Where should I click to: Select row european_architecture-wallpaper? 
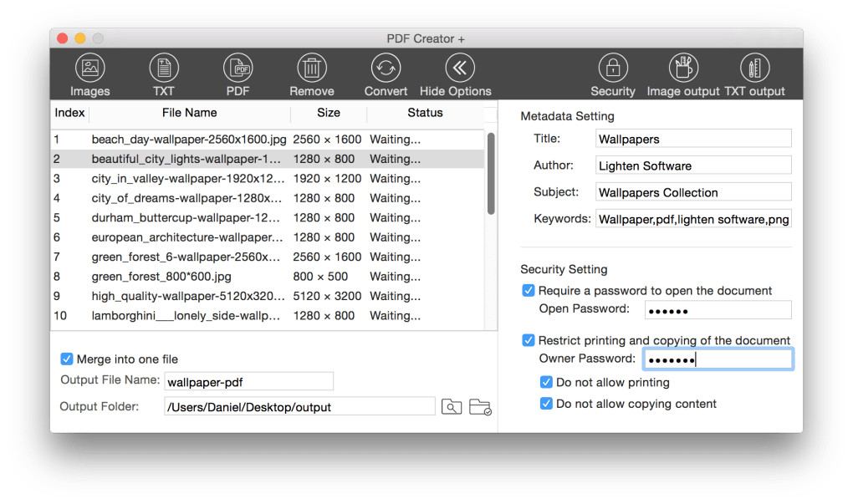point(267,237)
